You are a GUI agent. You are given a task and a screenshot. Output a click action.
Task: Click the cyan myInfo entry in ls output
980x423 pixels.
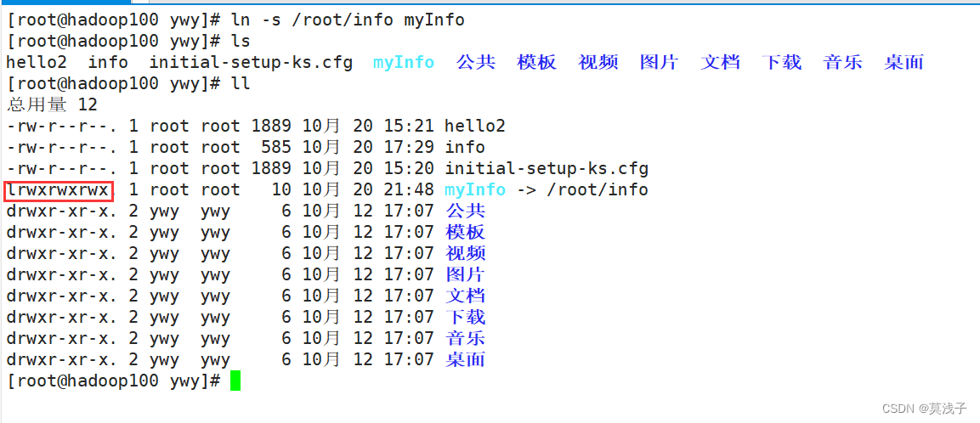click(403, 63)
